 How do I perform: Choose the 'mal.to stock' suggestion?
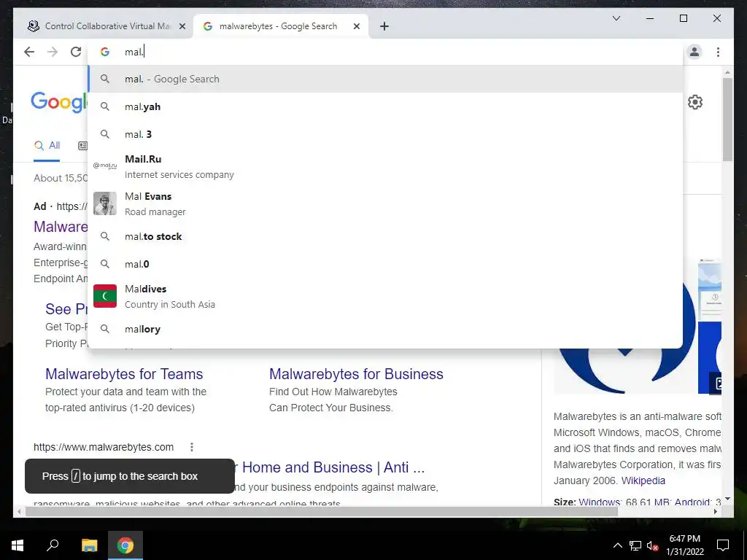tap(386, 236)
